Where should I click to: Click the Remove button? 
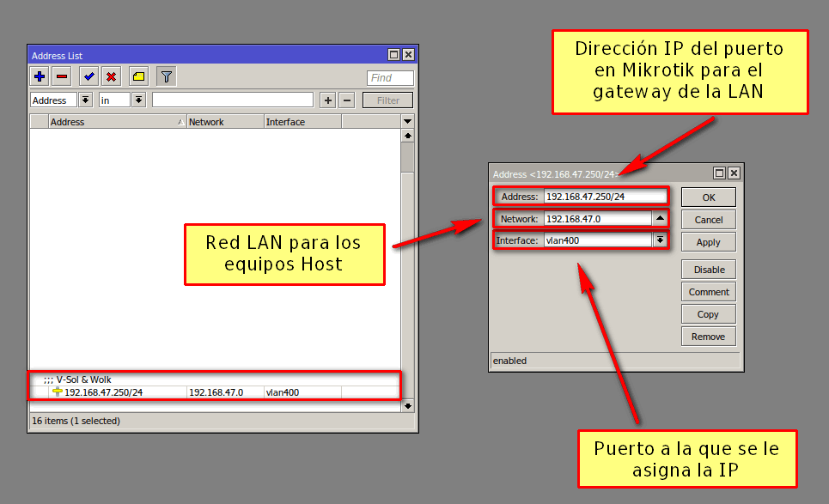point(709,337)
